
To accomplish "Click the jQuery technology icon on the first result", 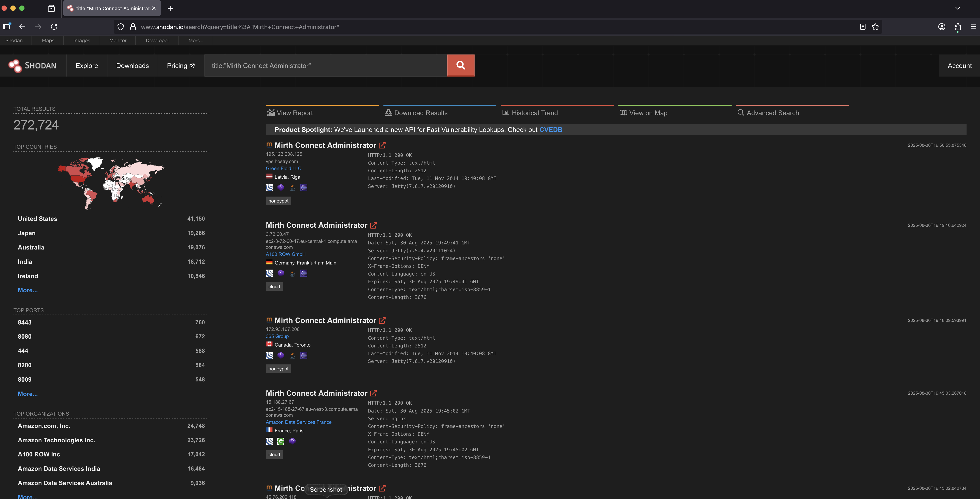I will point(269,187).
